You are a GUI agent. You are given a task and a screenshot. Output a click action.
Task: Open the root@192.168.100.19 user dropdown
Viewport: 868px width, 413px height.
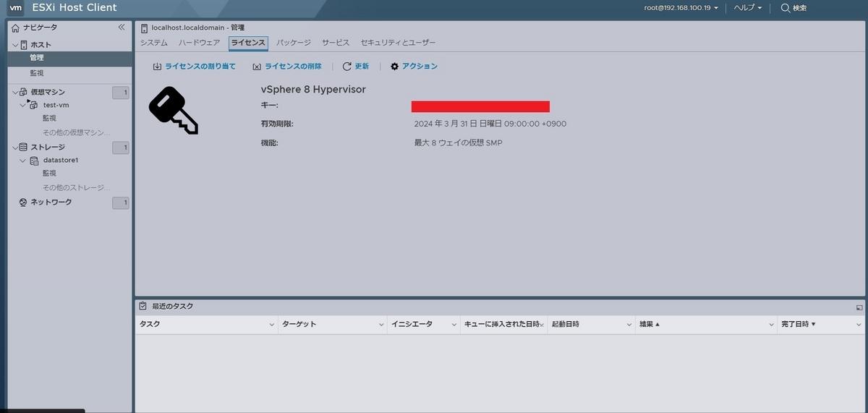[x=681, y=8]
